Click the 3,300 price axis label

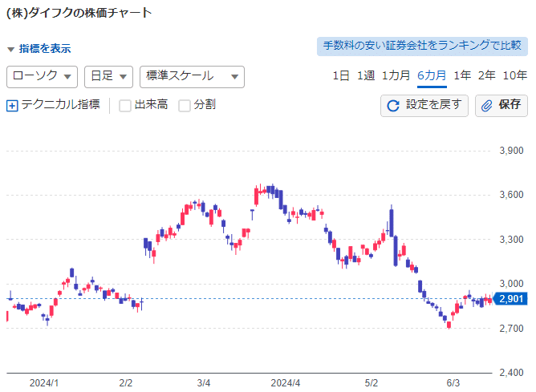[511, 240]
